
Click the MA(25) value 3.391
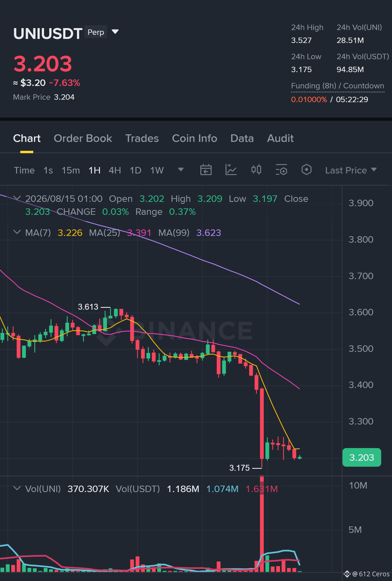click(x=139, y=233)
